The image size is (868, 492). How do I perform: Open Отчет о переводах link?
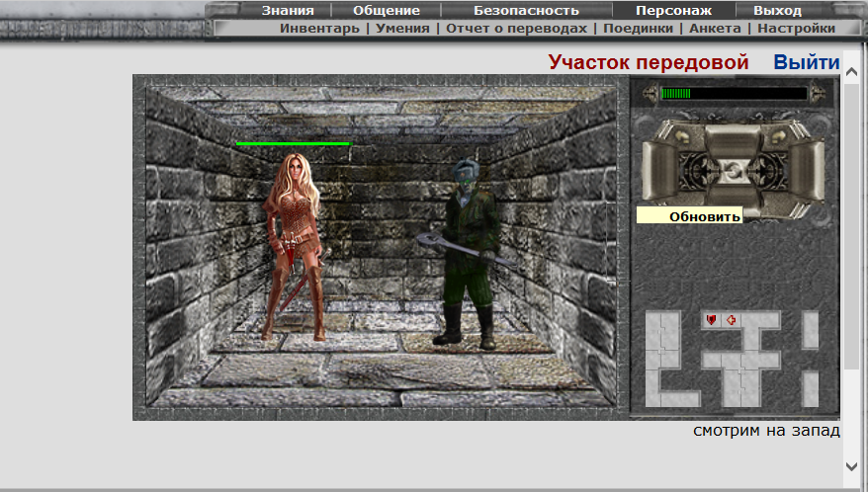pos(516,29)
